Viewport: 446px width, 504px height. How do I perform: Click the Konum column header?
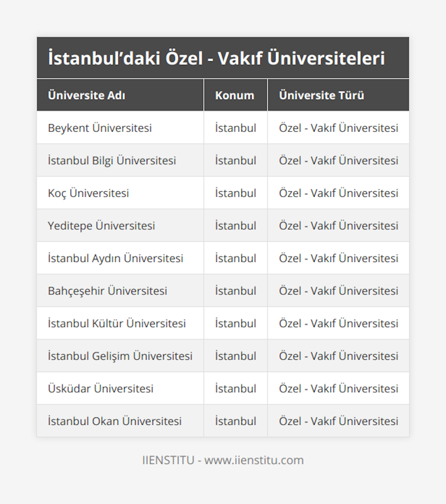235,96
